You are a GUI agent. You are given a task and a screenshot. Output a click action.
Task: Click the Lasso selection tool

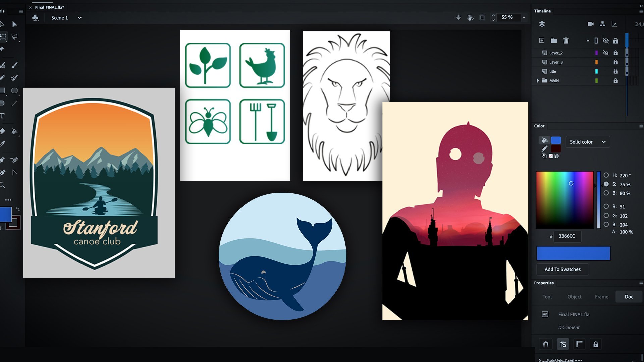tap(15, 36)
